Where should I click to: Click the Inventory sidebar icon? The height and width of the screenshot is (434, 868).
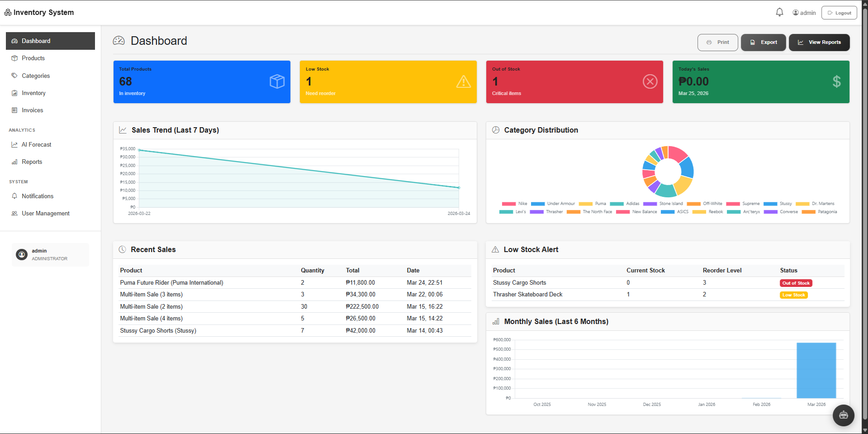tap(15, 93)
